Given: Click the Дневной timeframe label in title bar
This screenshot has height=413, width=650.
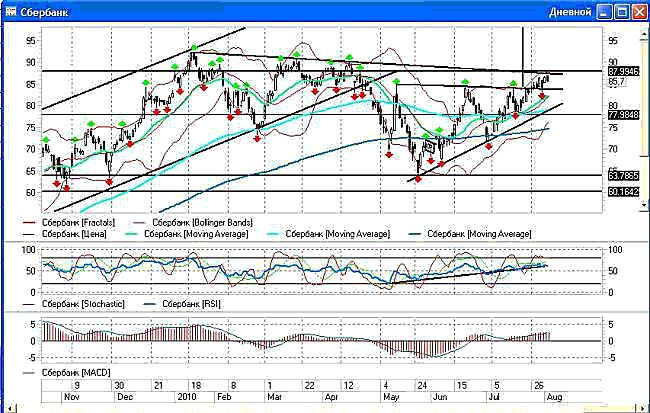Looking at the screenshot, I should [570, 12].
